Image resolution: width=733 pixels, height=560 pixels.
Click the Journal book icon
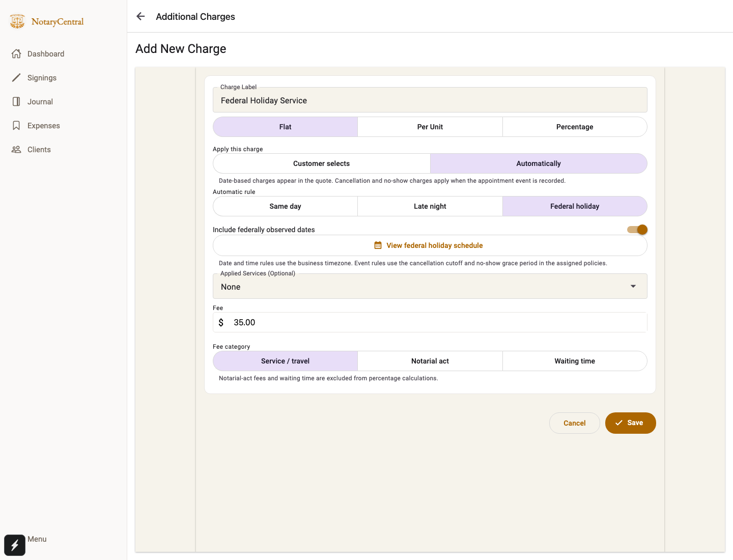tap(16, 101)
